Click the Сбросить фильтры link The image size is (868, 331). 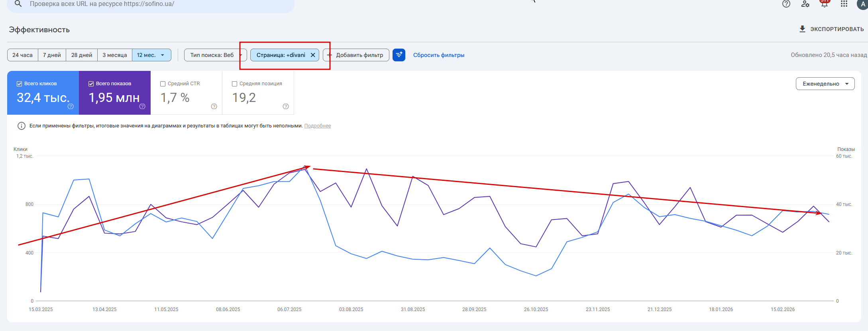438,55
